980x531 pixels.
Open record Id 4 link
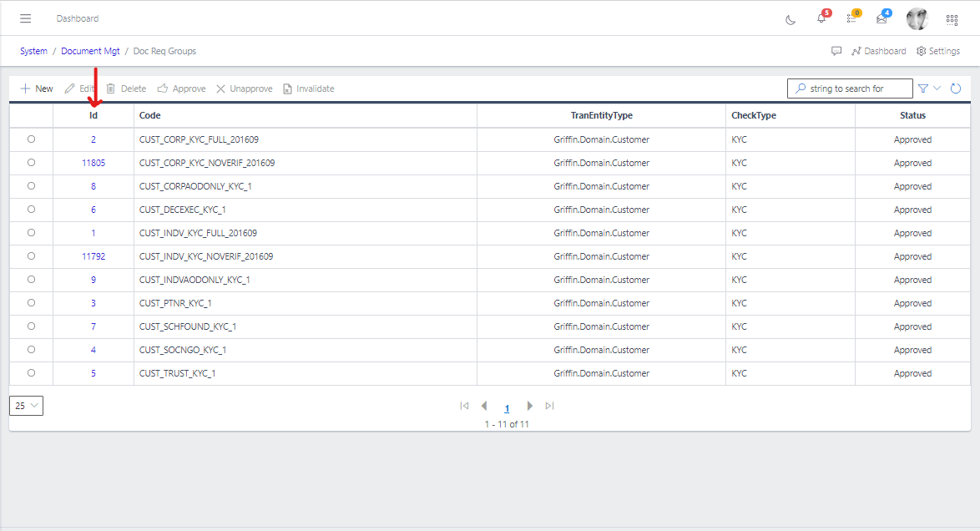(x=93, y=350)
